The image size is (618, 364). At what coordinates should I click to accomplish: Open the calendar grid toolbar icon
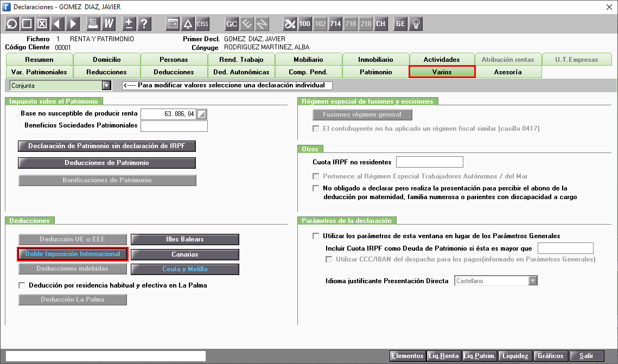point(173,24)
